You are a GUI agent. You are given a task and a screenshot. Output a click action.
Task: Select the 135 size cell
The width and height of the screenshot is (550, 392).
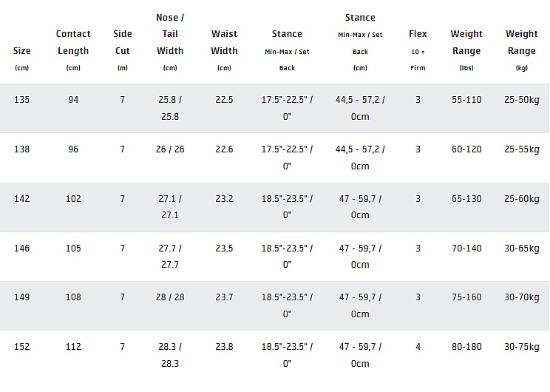coord(22,100)
